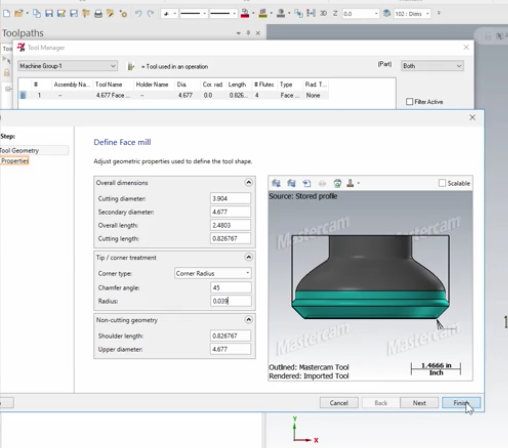Click the Print icon in toolbar
This screenshot has width=508, height=448.
click(98, 14)
